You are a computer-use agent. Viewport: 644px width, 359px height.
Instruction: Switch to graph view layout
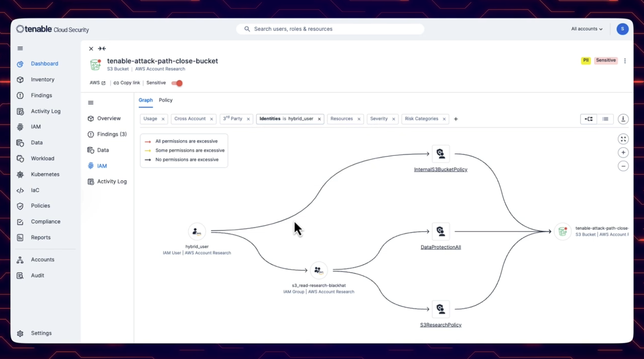point(589,119)
